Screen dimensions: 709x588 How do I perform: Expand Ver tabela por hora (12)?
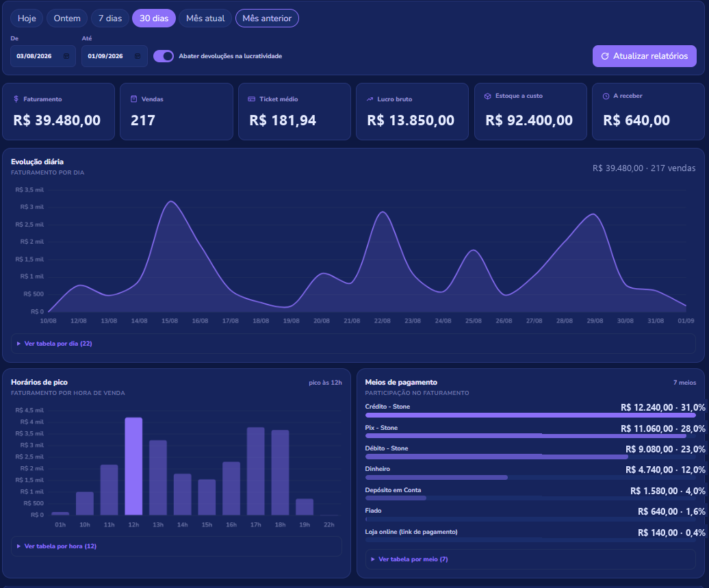(57, 546)
